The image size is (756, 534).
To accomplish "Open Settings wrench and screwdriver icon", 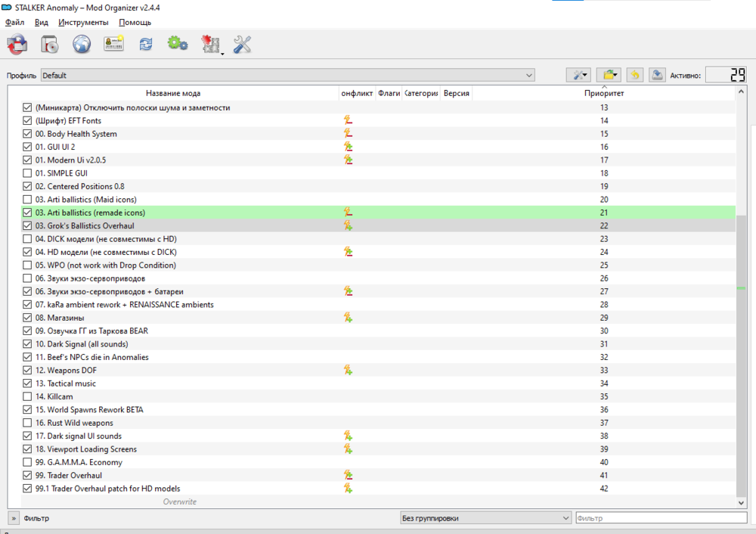I will [242, 45].
